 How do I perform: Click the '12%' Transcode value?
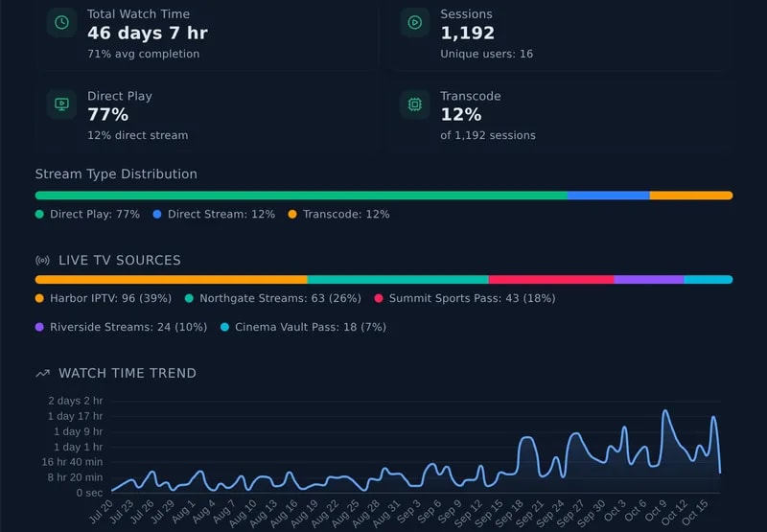click(x=461, y=115)
